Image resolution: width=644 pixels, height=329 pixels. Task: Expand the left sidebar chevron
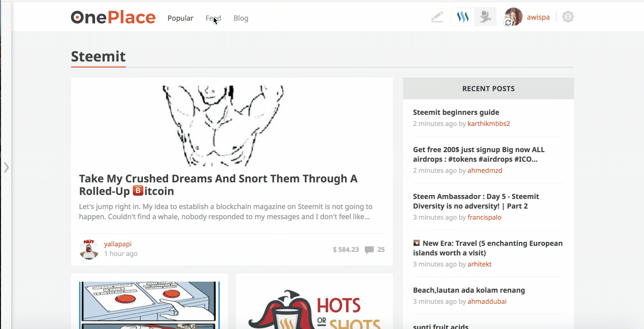tap(6, 167)
